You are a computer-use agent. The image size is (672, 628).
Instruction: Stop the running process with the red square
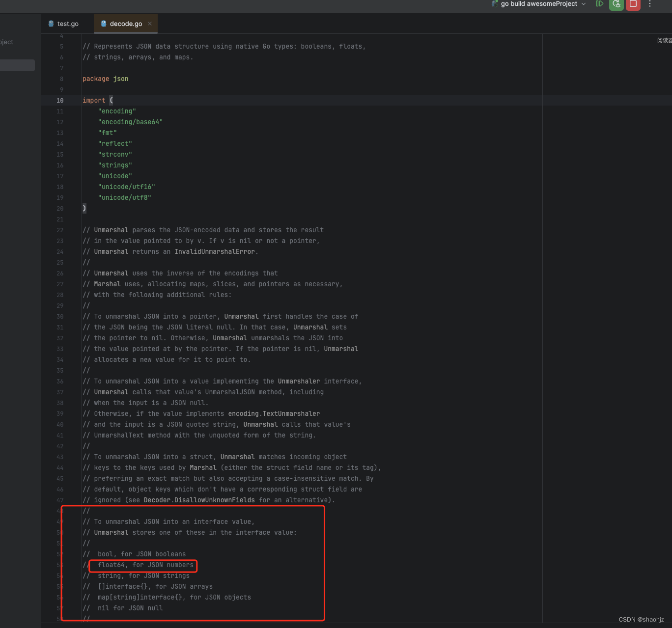pyautogui.click(x=633, y=4)
